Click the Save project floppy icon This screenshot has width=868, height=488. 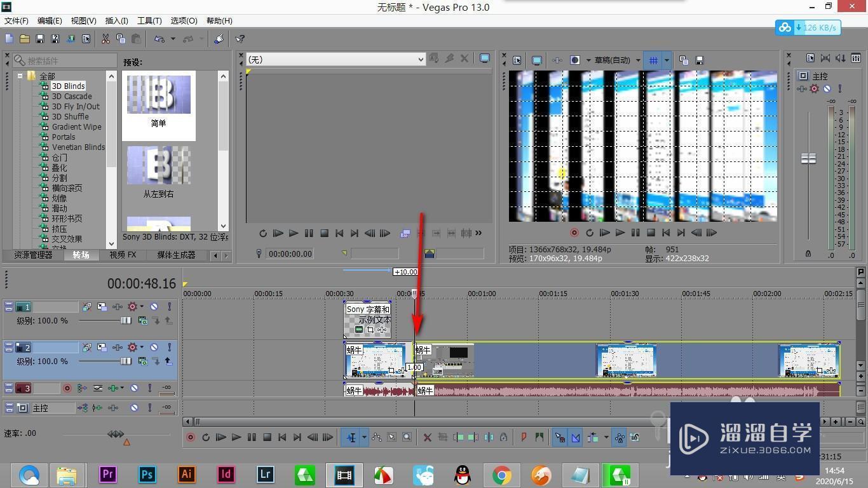40,39
